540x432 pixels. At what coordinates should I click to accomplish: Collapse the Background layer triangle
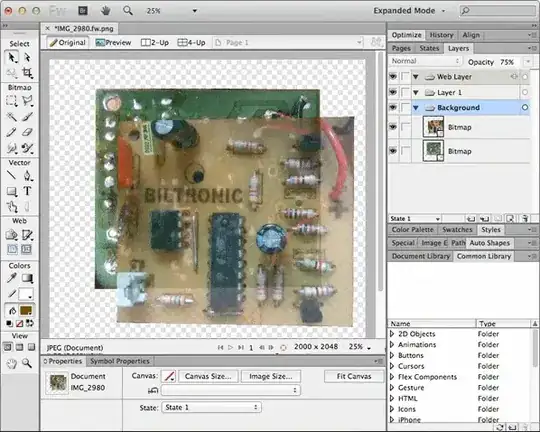[x=416, y=108]
